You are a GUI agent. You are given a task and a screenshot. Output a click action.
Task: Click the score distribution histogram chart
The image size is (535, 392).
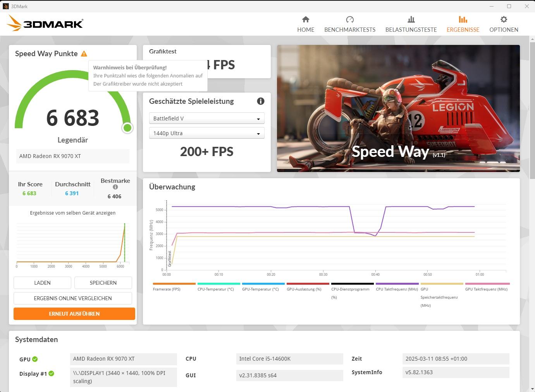(x=73, y=245)
